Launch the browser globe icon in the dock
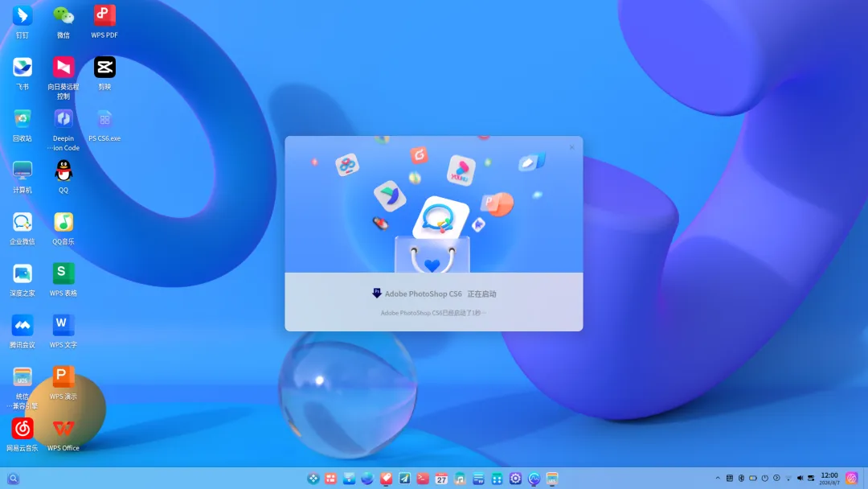Viewport: 868px width, 489px height. [367, 479]
